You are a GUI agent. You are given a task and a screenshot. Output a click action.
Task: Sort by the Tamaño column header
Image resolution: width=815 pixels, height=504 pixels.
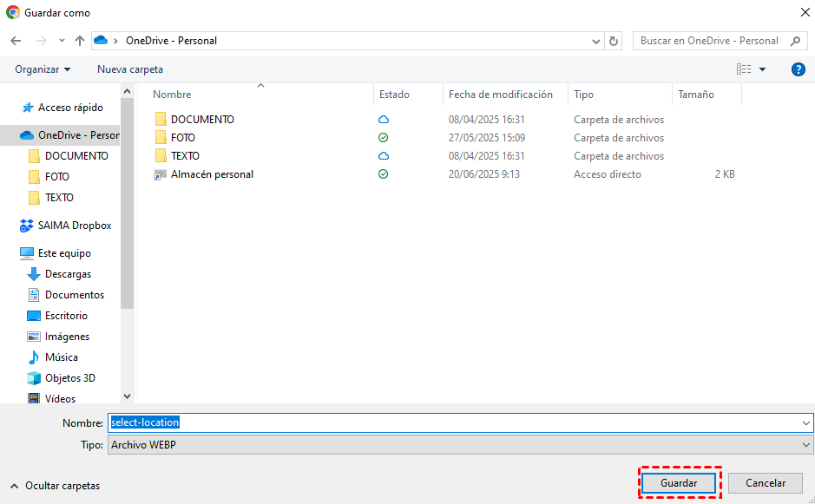(696, 95)
